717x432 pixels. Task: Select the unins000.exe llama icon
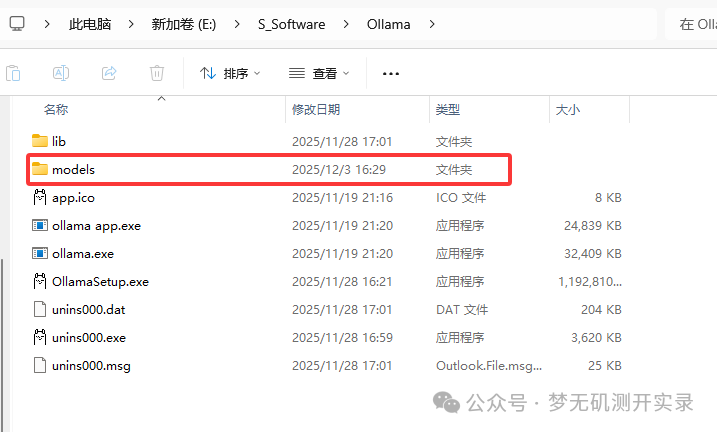pos(40,337)
